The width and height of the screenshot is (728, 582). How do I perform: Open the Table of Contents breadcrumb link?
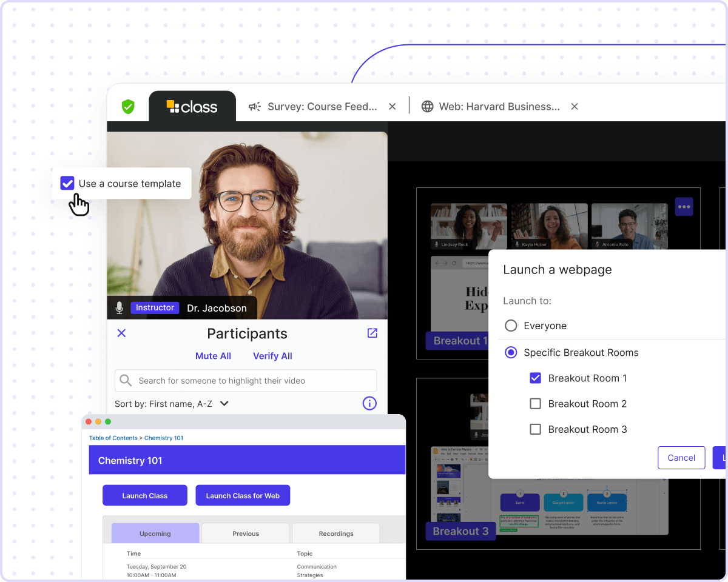click(113, 438)
